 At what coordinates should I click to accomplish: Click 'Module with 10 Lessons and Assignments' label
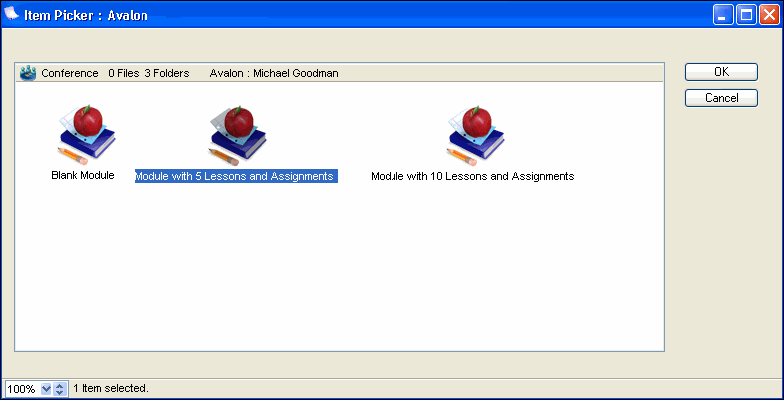point(472,176)
